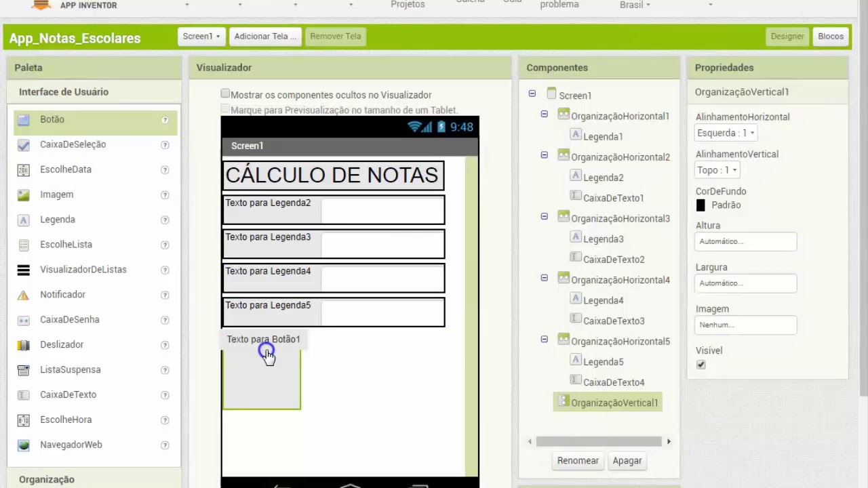Open help for Deslizador component
The image size is (868, 488).
165,345
